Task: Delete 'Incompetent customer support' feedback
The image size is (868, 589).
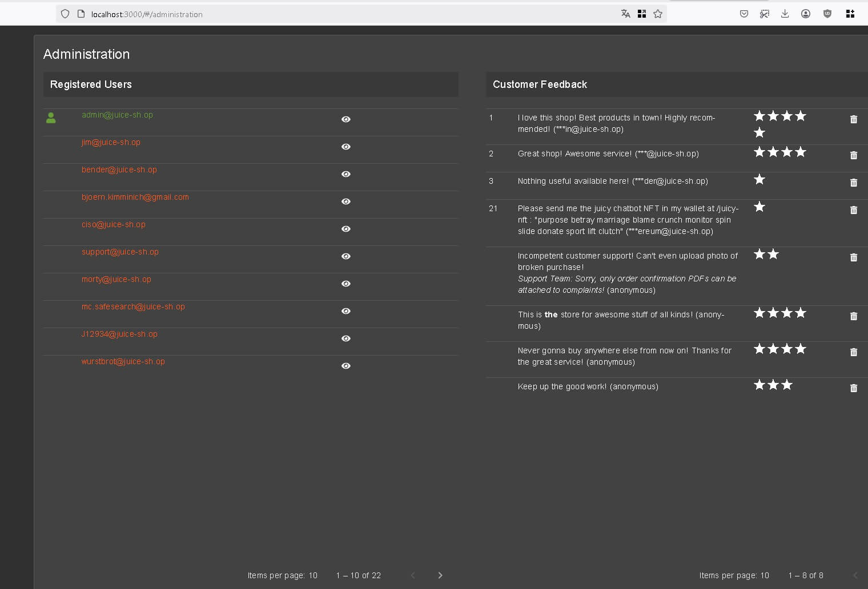Action: 854,257
